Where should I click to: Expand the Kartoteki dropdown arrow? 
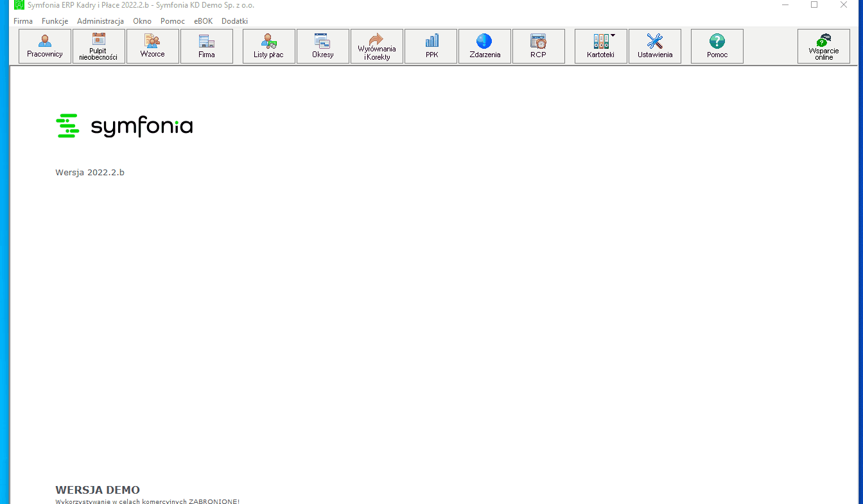coord(613,35)
